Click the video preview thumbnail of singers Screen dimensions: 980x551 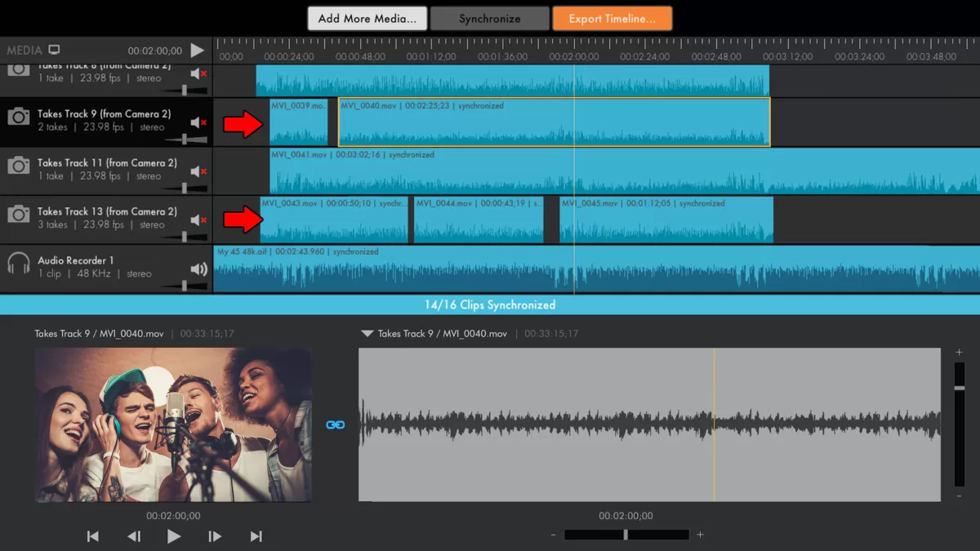click(173, 425)
